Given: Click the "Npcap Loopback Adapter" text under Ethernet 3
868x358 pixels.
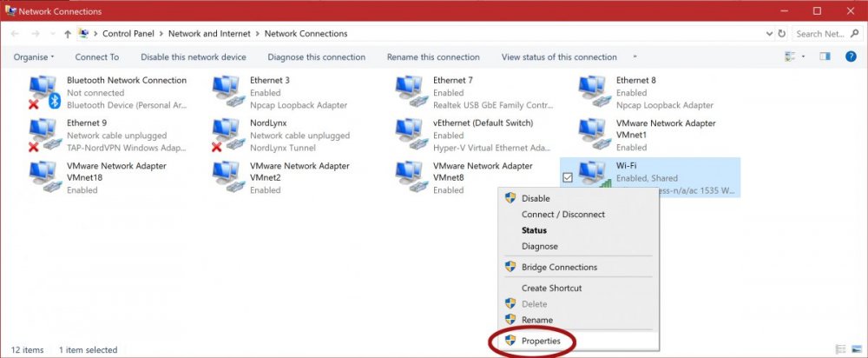Looking at the screenshot, I should 299,105.
